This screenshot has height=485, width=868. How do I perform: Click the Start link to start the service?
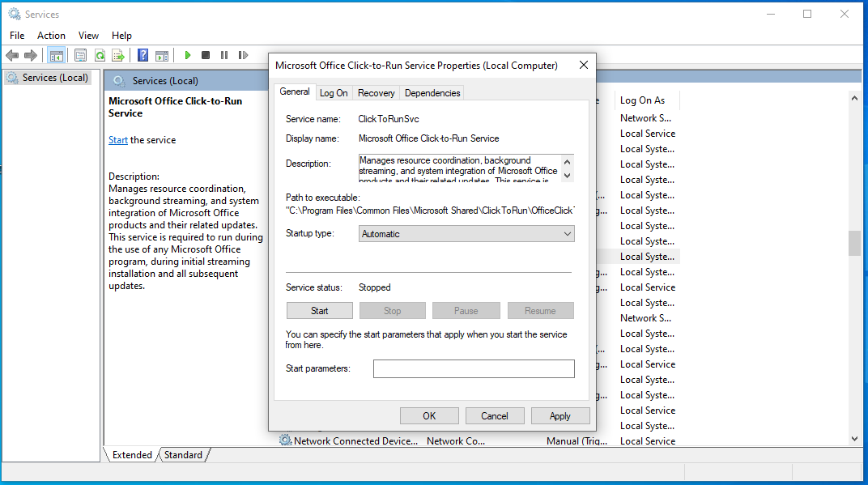(x=118, y=140)
